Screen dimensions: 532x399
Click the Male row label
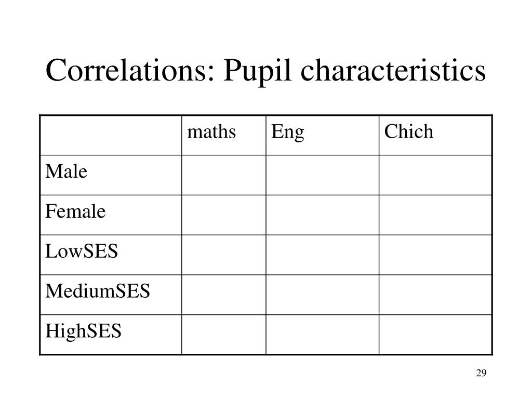pyautogui.click(x=66, y=171)
